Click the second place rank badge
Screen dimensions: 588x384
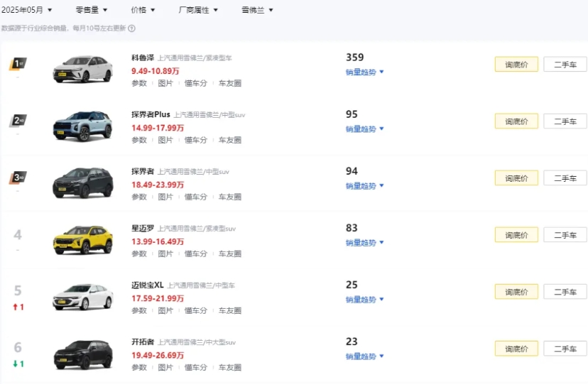tap(18, 121)
